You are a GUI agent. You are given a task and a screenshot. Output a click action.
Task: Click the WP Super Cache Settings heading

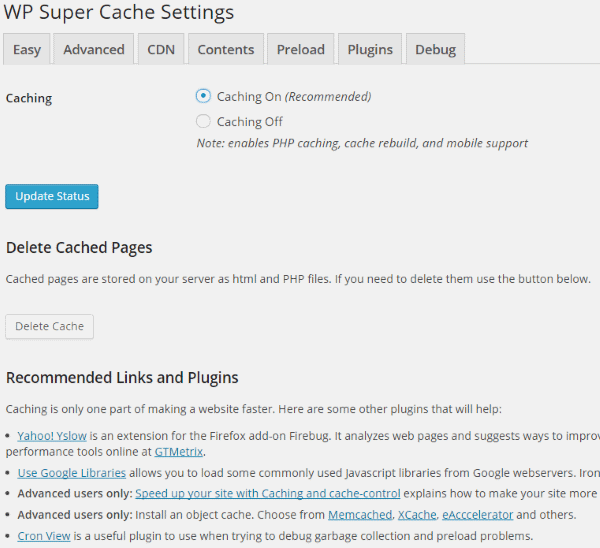tap(119, 13)
